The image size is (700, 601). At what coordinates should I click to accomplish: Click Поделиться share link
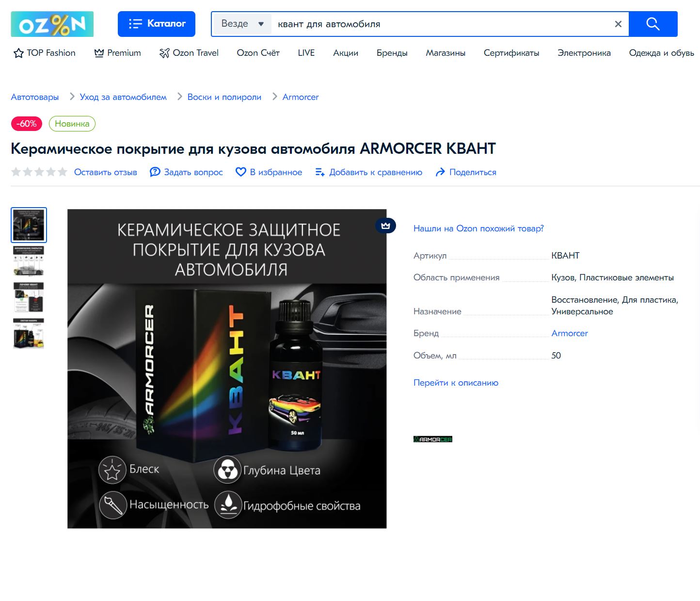(x=466, y=172)
